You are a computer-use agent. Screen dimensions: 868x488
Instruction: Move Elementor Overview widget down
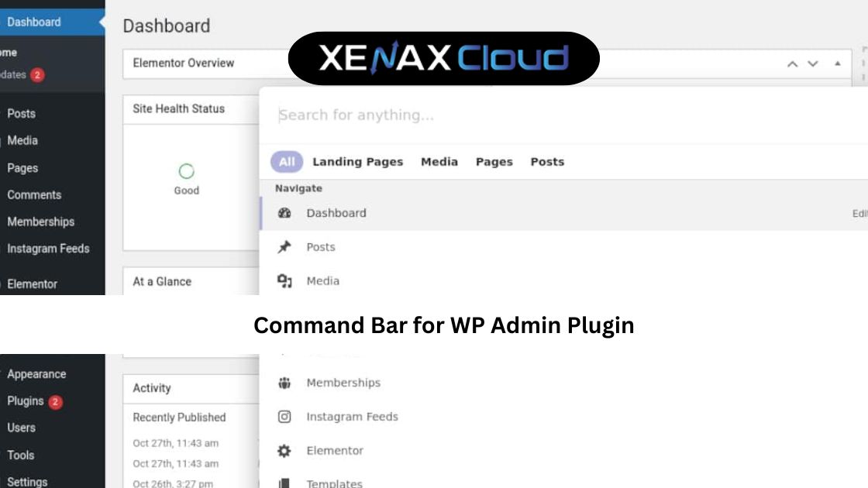[x=813, y=64]
